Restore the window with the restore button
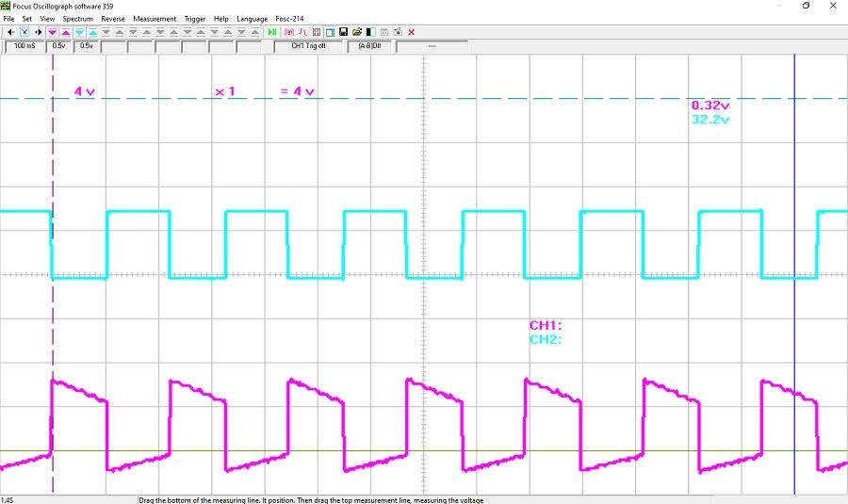The image size is (848, 504). coord(806,6)
